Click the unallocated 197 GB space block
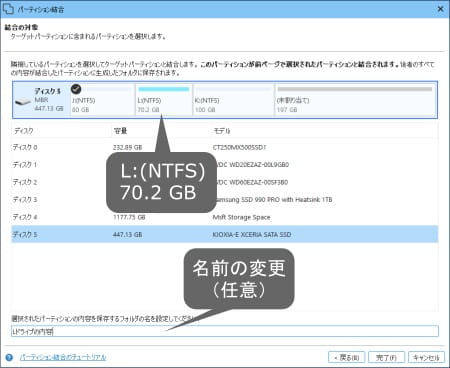This screenshot has height=368, width=450. (x=355, y=99)
